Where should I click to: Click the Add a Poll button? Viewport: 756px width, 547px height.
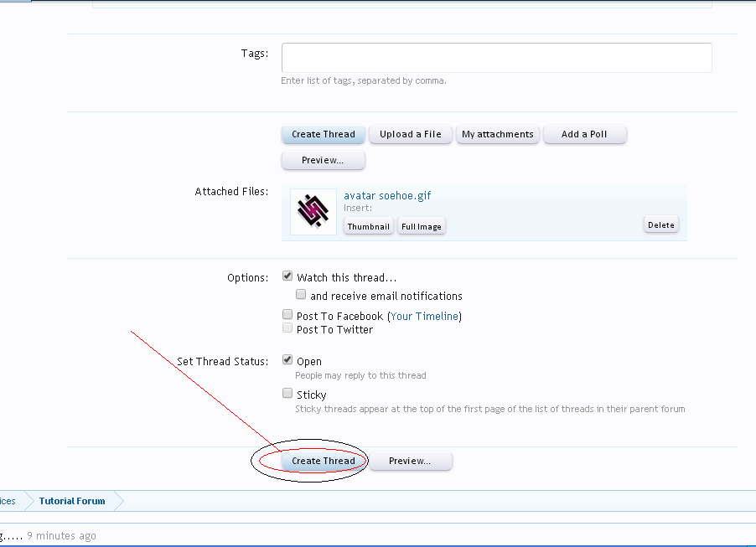(x=584, y=134)
